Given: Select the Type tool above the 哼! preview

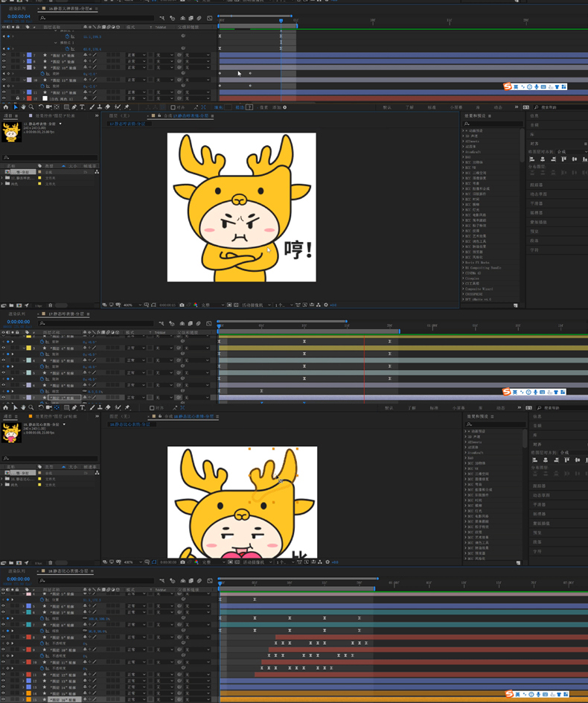Looking at the screenshot, I should 83,107.
